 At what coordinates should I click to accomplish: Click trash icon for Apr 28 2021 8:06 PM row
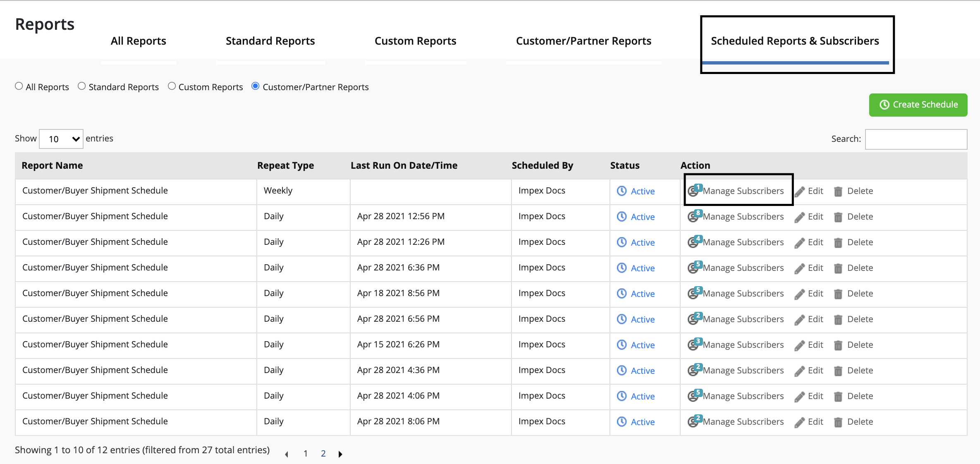[x=838, y=422]
